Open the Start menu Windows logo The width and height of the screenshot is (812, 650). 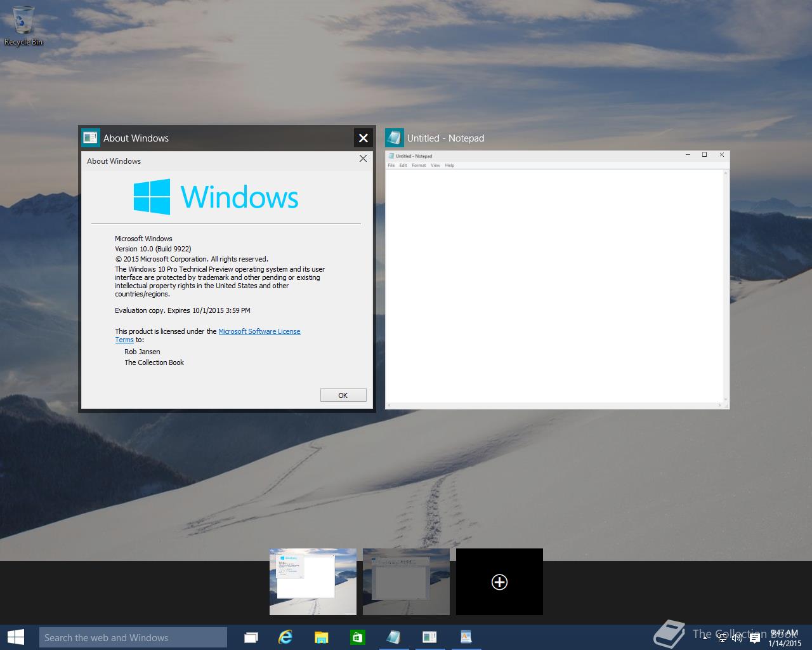click(x=16, y=637)
